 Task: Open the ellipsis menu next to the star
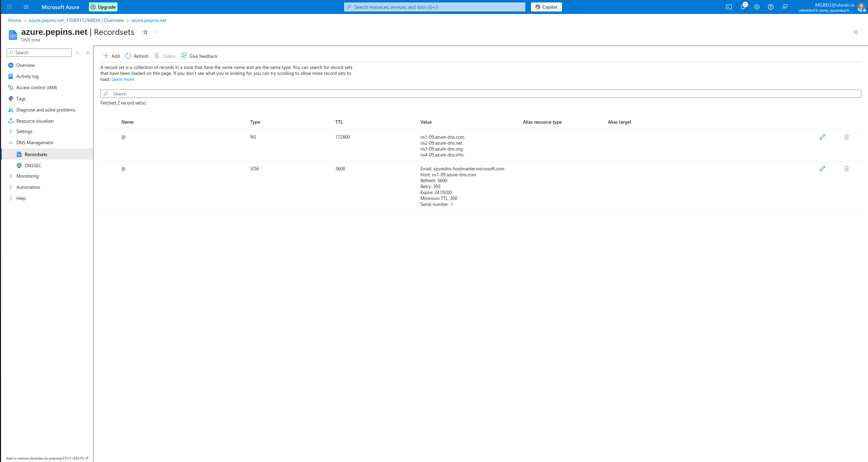(156, 32)
